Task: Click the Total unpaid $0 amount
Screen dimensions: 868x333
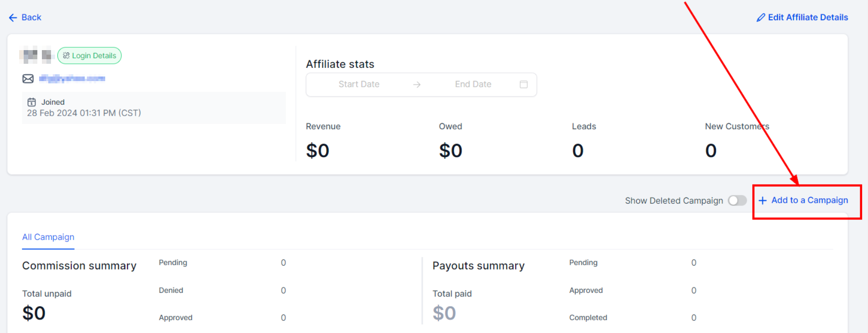Action: coord(34,313)
